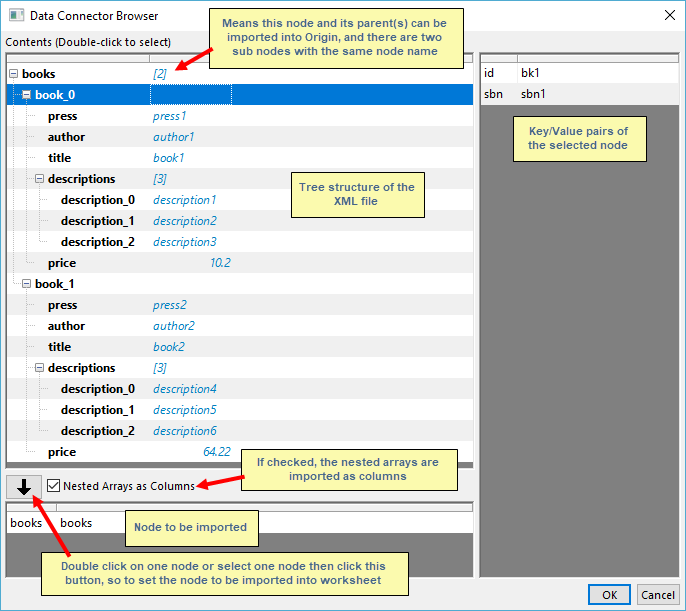Image resolution: width=686 pixels, height=611 pixels.
Task: Collapse the book_1 node
Action: (x=27, y=283)
